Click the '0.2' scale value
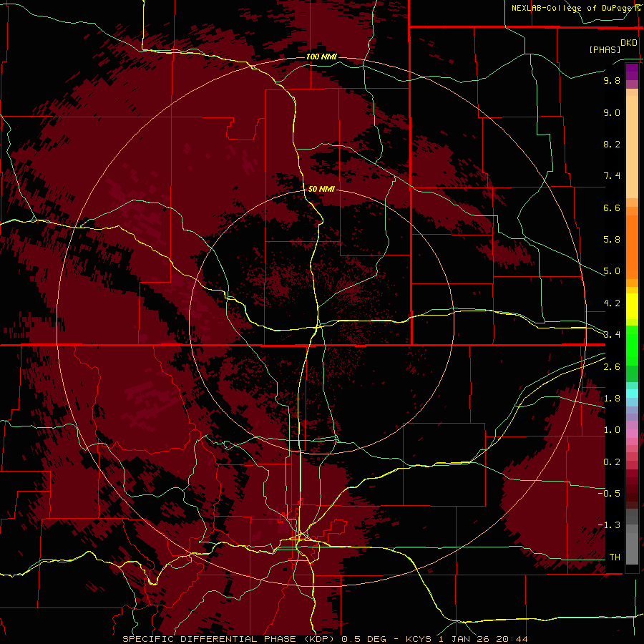This screenshot has height=644, width=644. [x=612, y=462]
